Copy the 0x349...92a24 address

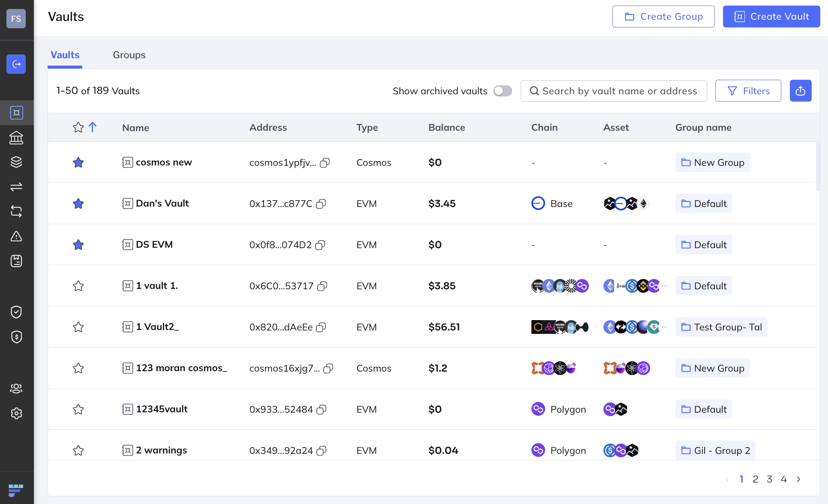pyautogui.click(x=321, y=451)
